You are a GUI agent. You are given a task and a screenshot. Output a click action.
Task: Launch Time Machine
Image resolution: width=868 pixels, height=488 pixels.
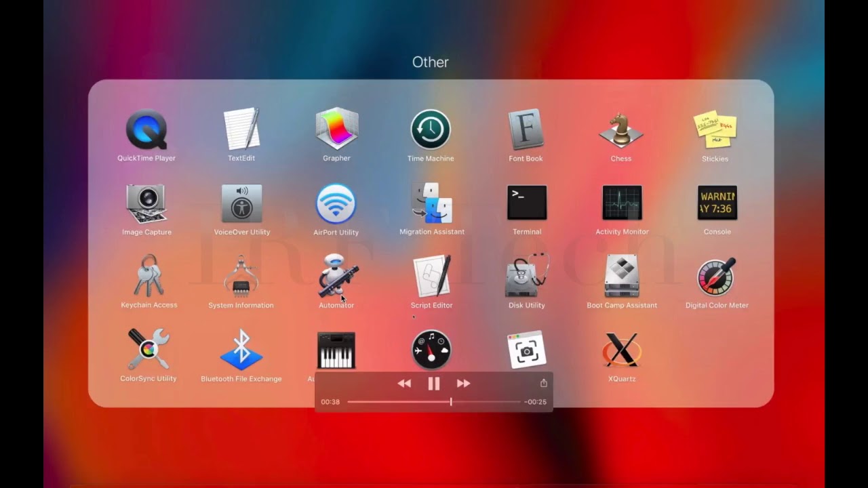coord(431,129)
